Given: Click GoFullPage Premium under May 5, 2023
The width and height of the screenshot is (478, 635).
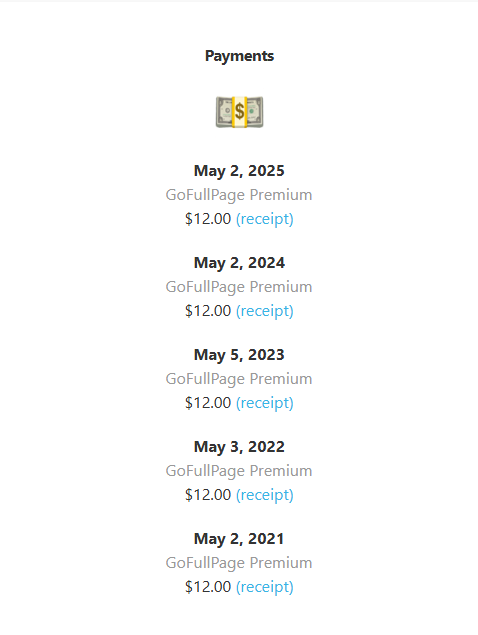Looking at the screenshot, I should [239, 379].
